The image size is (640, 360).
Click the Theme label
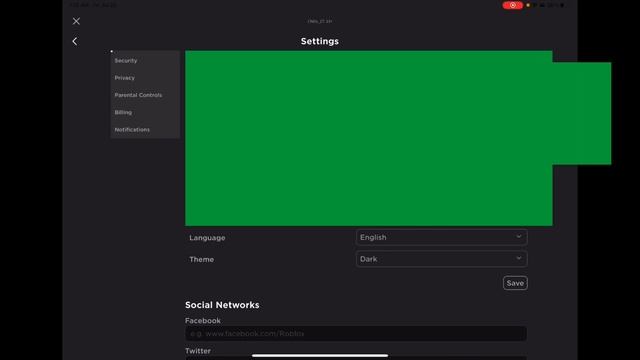click(201, 259)
